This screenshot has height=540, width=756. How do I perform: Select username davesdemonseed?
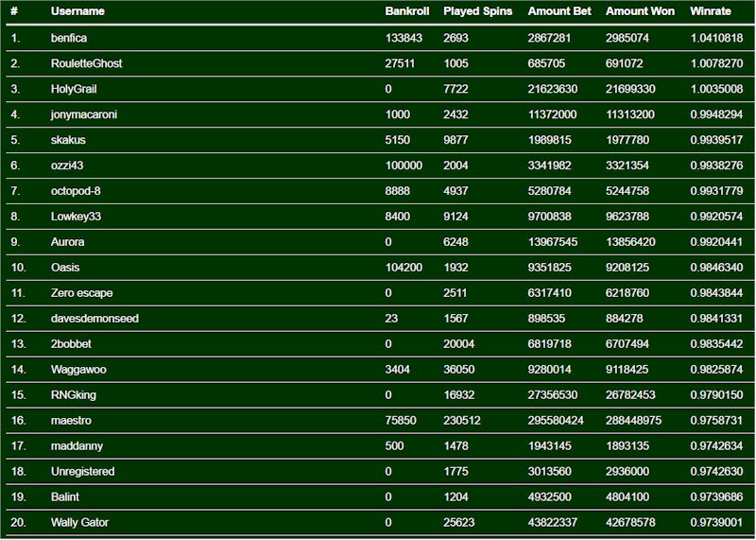(94, 319)
